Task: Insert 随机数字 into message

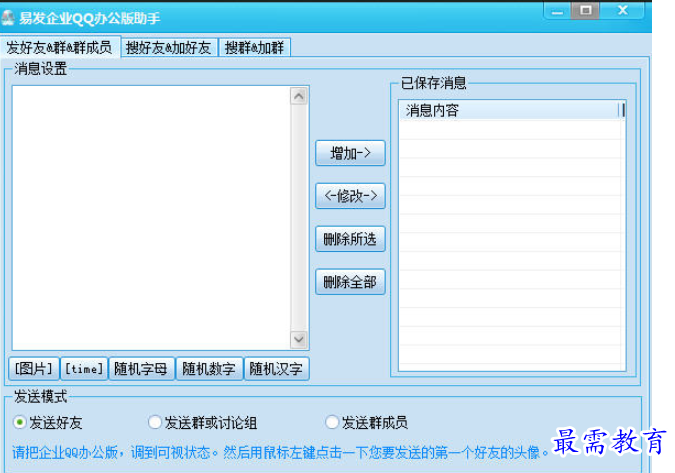Action: pos(209,369)
